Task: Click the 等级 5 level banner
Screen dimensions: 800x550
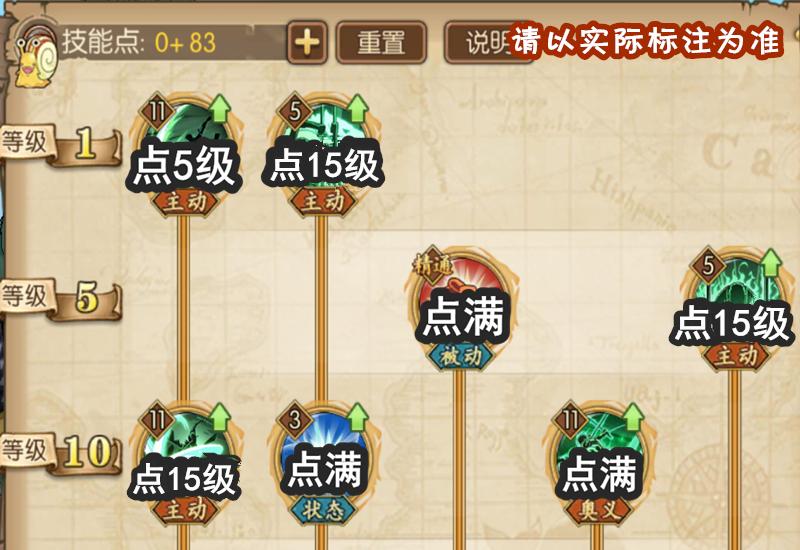Action: pyautogui.click(x=61, y=298)
